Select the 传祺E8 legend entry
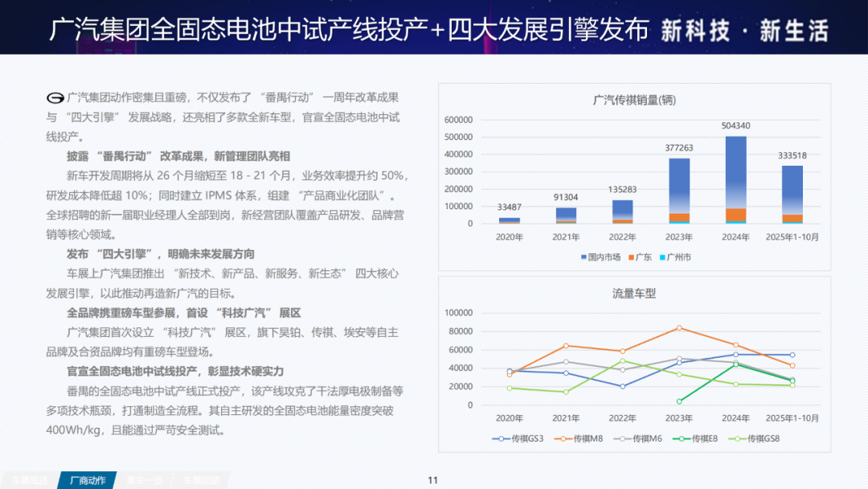 point(694,438)
